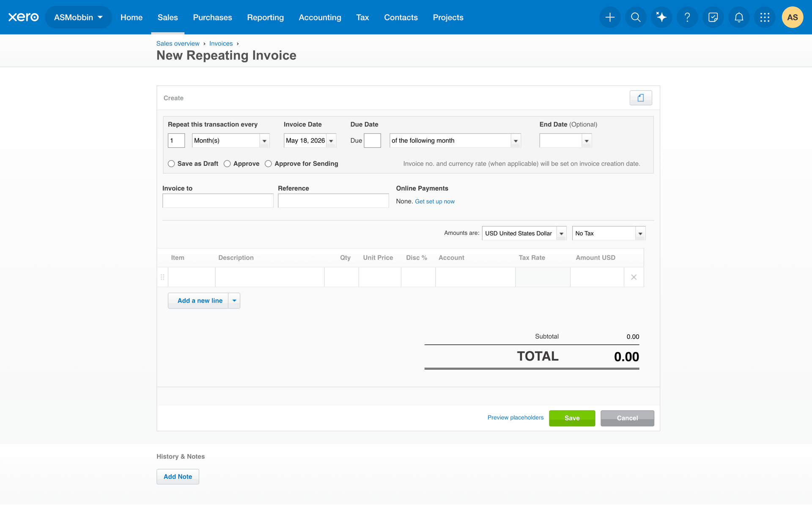Click Preview placeholders link
Screen dimensions: 812x510
516,418
